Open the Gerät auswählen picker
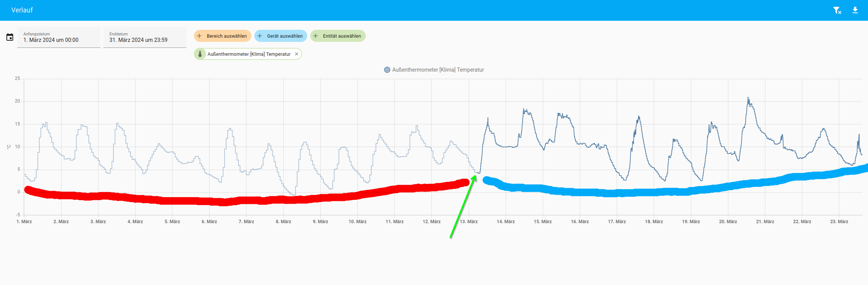Screen dimensions: 868x285 point(285,36)
